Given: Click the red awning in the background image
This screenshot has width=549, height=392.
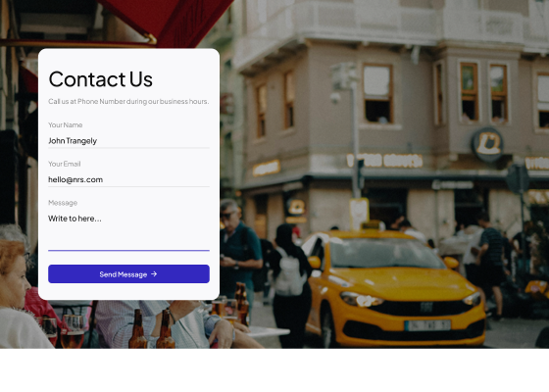Looking at the screenshot, I should [x=165, y=21].
